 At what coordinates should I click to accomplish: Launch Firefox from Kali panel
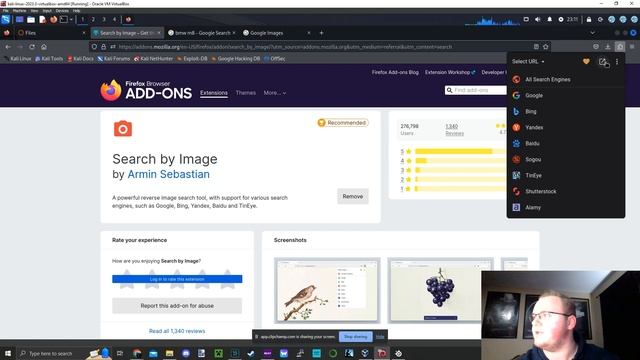pos(53,19)
